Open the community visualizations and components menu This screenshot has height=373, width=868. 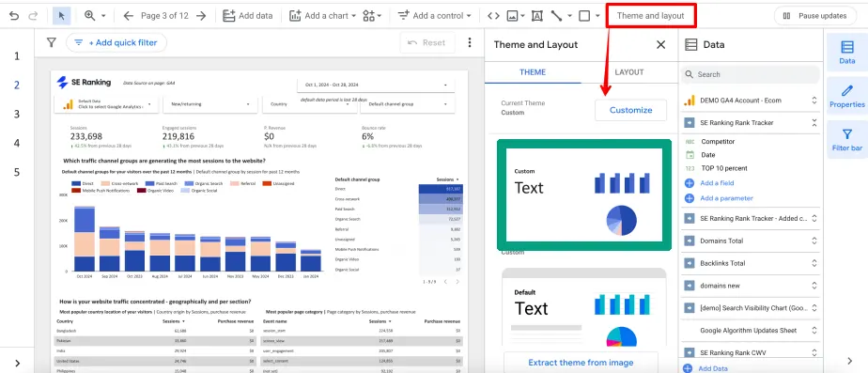(372, 15)
